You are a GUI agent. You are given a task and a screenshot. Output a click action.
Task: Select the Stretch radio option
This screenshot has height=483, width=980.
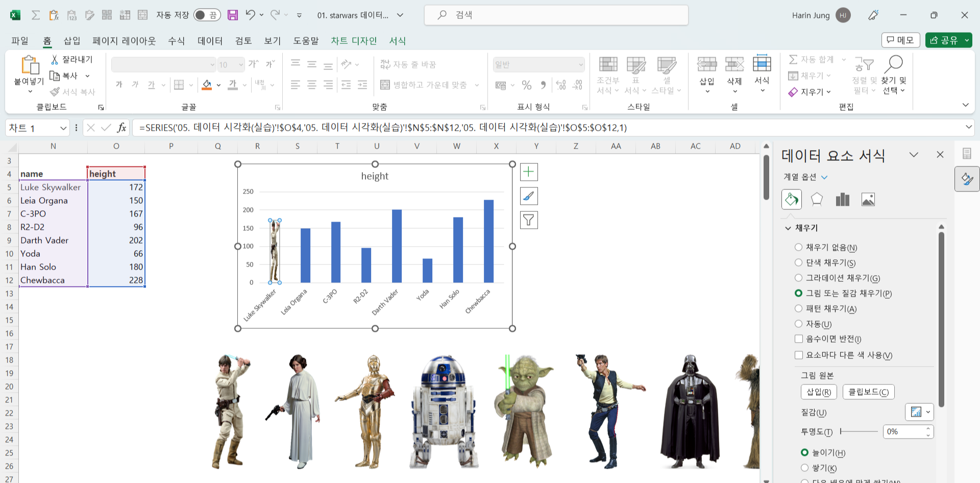(x=805, y=452)
